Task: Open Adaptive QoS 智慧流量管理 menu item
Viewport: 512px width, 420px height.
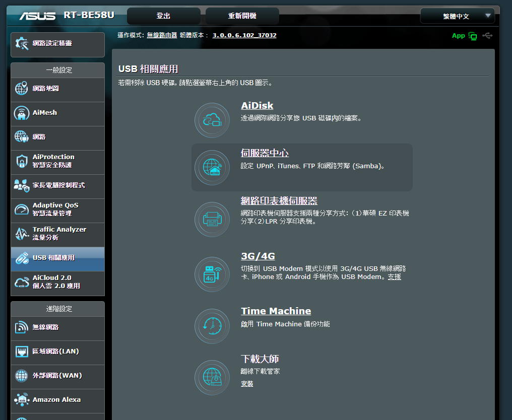Action: [x=58, y=211]
